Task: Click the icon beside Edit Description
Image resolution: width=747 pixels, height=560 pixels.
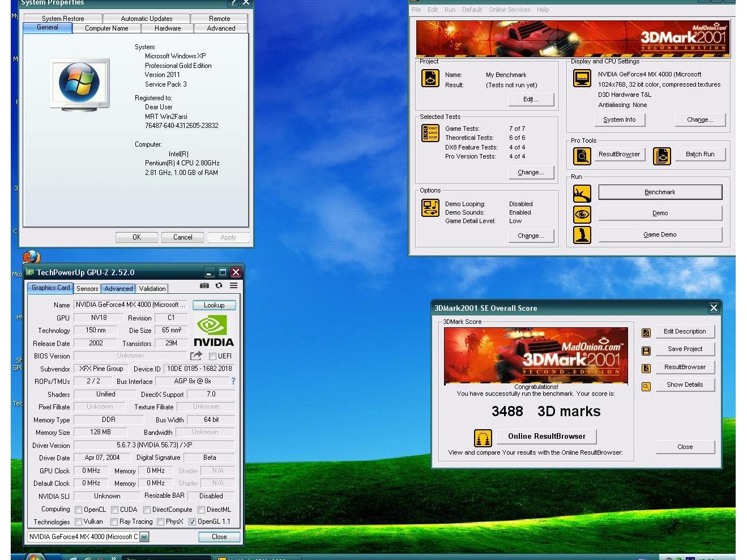Action: pyautogui.click(x=646, y=333)
